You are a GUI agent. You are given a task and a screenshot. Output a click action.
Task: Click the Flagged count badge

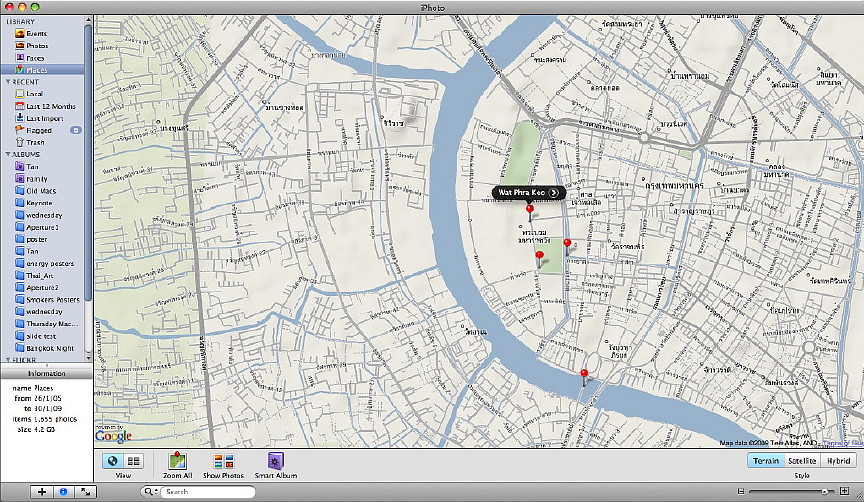(76, 131)
